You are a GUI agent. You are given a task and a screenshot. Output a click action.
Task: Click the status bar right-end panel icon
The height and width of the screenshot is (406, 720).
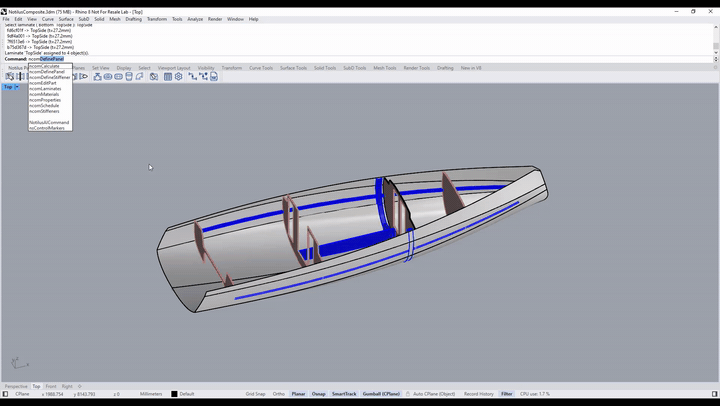714,394
